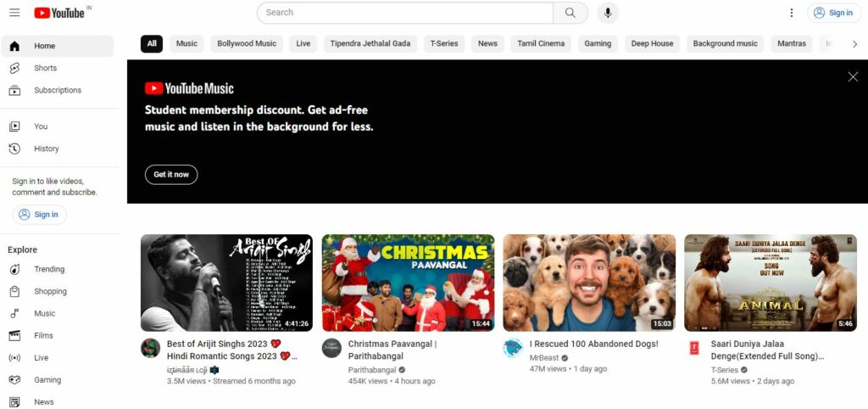Select the News filter chip
This screenshot has width=868, height=409.
pyautogui.click(x=487, y=44)
